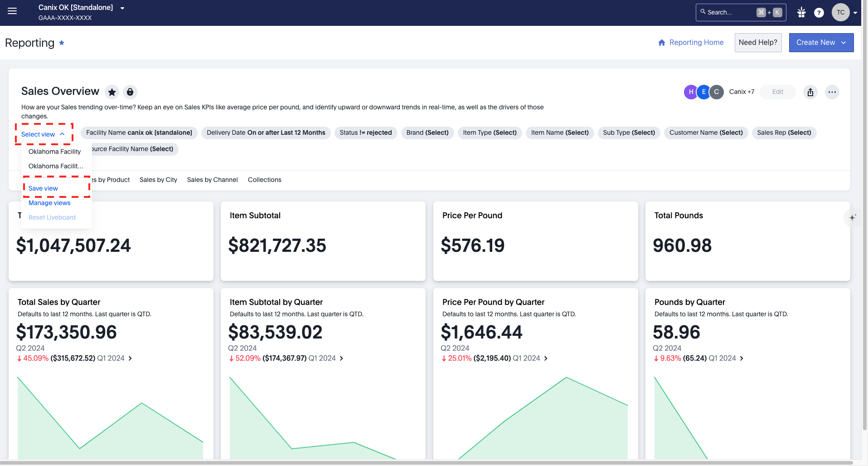Click the 960.98 Total Pounds value

pos(682,245)
